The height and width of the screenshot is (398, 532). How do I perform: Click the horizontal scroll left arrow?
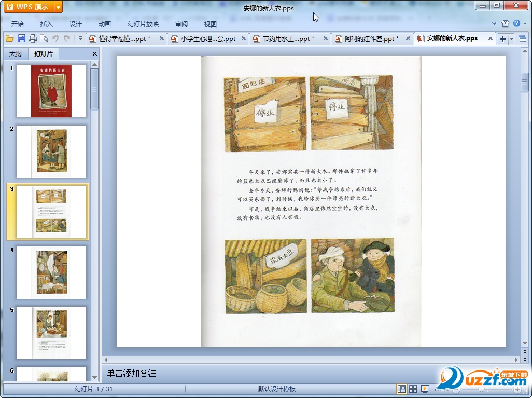[x=105, y=360]
